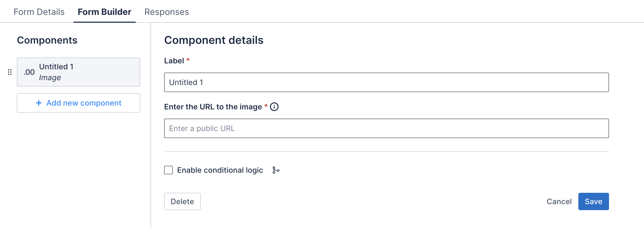Screen dimensions: 644x228
Task: Click the Add new component button
Action: pos(78,103)
